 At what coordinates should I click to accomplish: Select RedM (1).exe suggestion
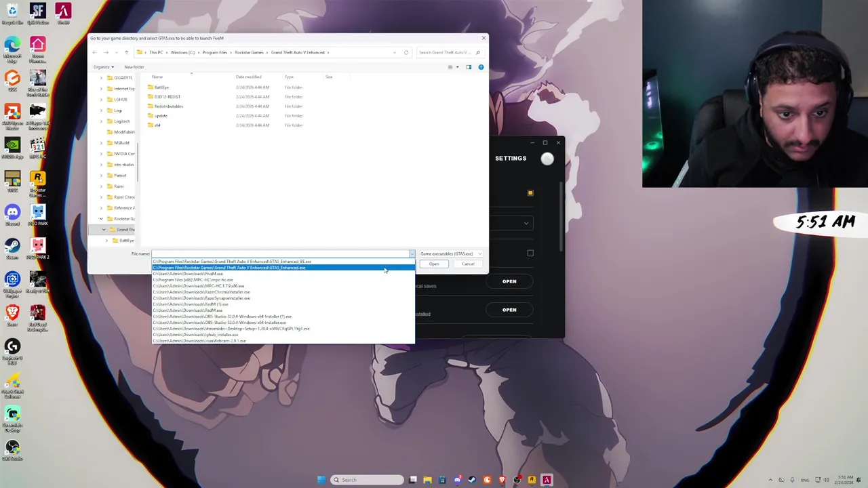[x=283, y=304]
